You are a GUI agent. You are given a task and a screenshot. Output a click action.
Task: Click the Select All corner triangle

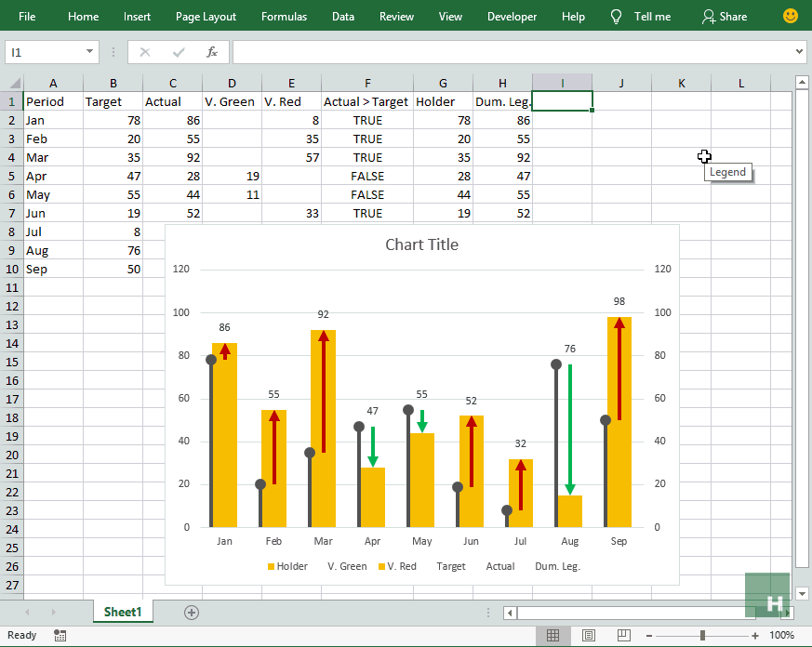point(15,83)
